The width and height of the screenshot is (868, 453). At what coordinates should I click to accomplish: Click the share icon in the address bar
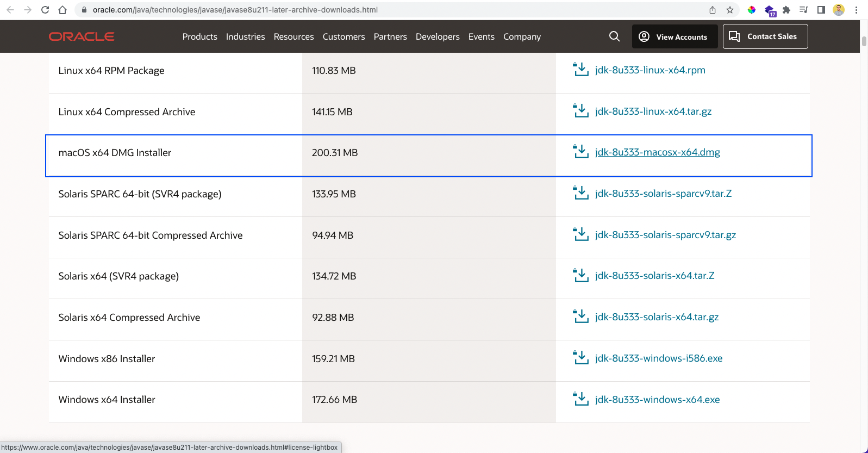click(x=713, y=10)
